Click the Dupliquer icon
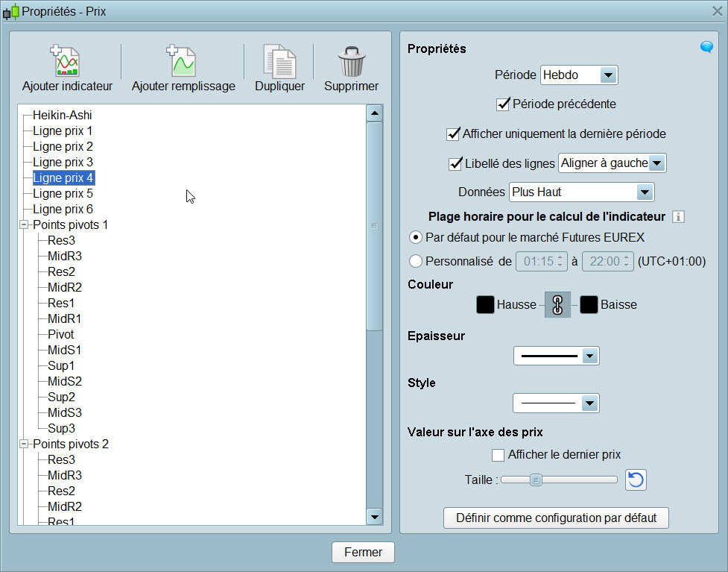The width and height of the screenshot is (728, 572). click(x=279, y=61)
